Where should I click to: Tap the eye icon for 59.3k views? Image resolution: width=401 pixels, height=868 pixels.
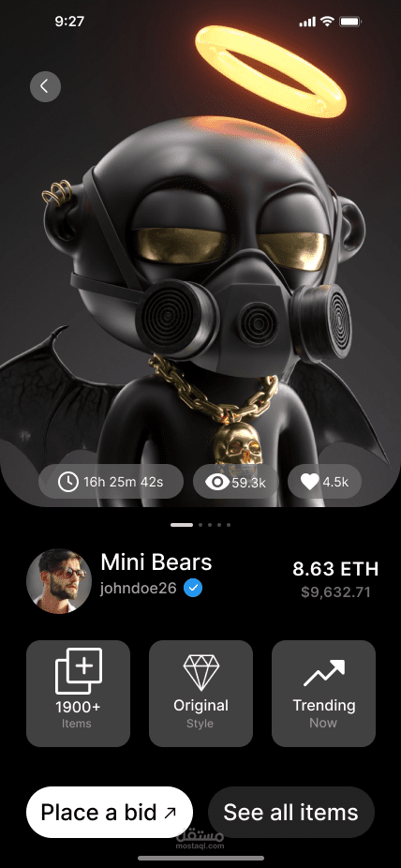coord(216,482)
